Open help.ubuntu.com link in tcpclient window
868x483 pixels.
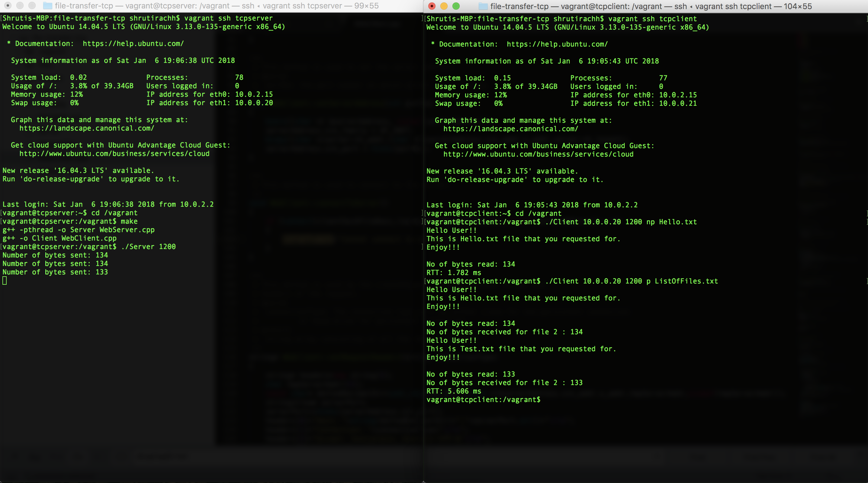click(x=557, y=44)
